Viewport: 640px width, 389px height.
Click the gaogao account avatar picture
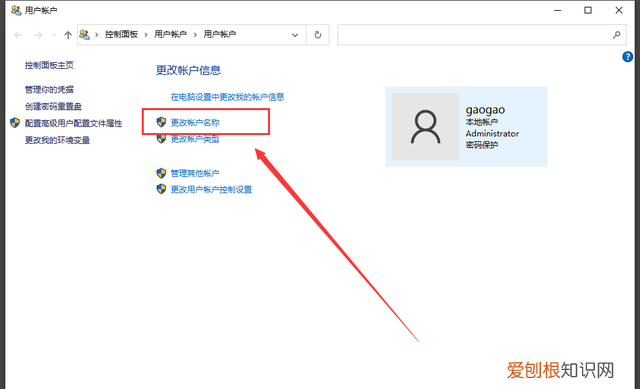[x=425, y=127]
